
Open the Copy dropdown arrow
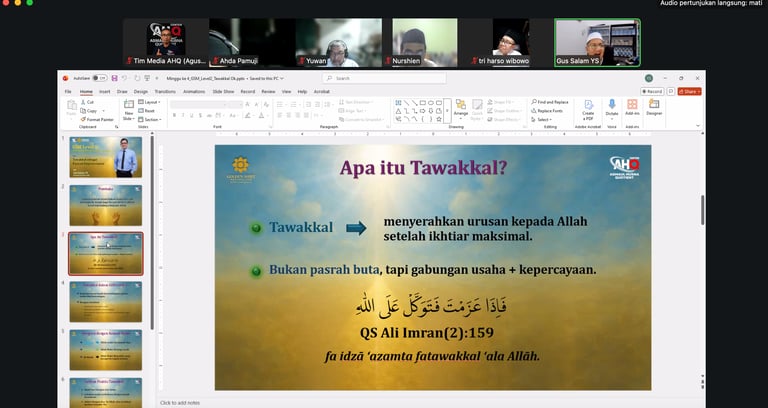tap(103, 111)
